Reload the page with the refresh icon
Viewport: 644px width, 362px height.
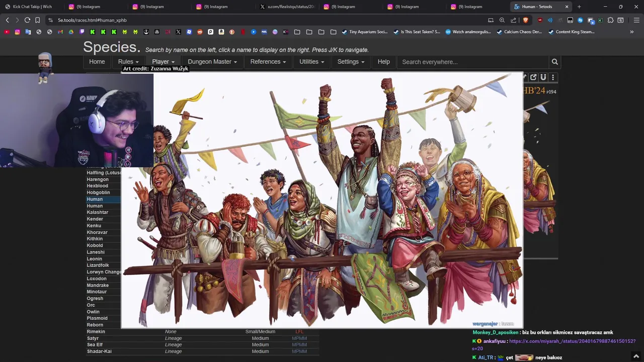pyautogui.click(x=27, y=20)
